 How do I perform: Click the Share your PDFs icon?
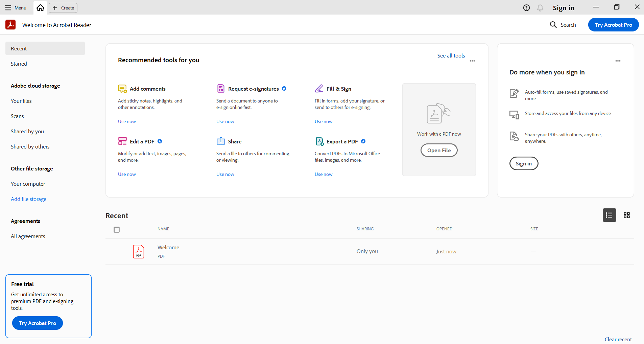click(x=514, y=136)
